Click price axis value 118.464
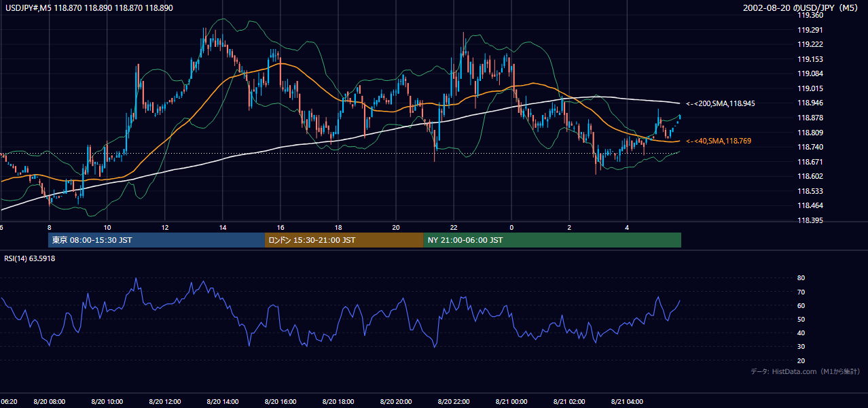 (x=812, y=205)
